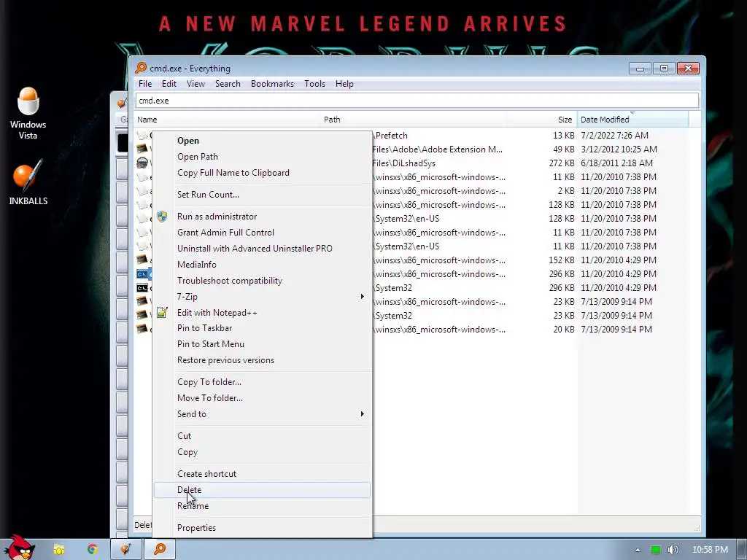
Task: Open the Tools menu
Action: point(314,84)
